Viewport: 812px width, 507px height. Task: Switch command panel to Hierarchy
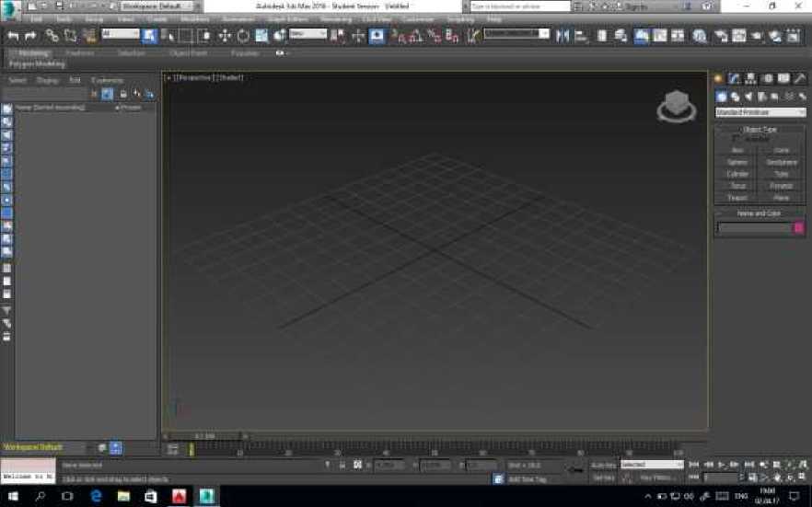click(x=750, y=78)
